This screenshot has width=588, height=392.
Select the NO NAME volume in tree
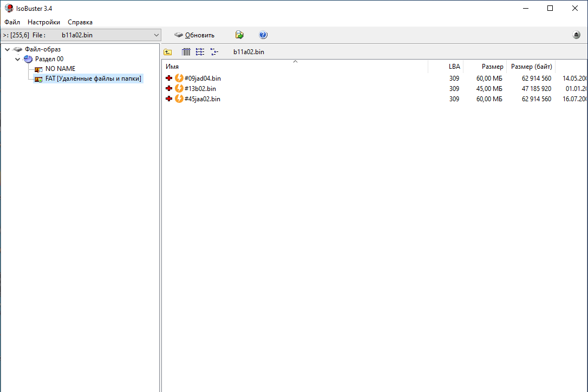click(60, 69)
